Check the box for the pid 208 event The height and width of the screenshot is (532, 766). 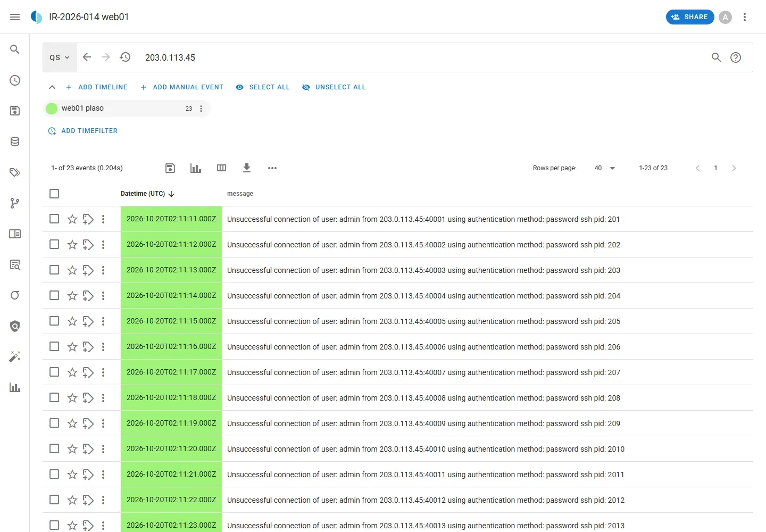54,397
